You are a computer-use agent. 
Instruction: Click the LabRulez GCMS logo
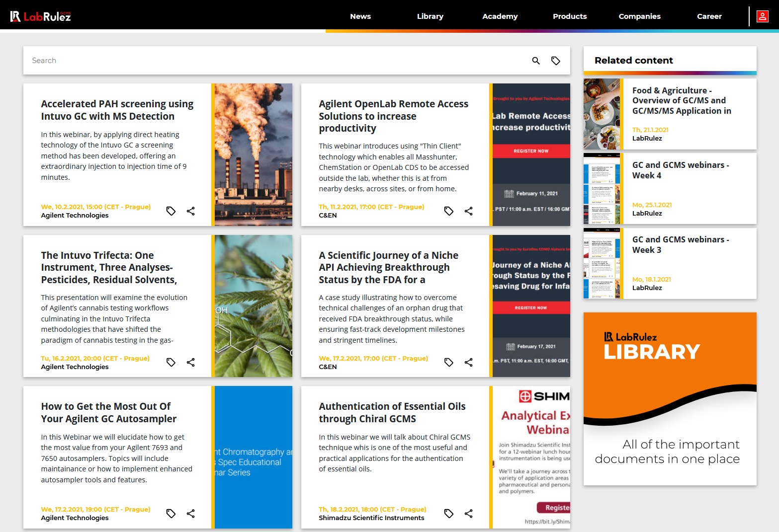[x=40, y=16]
